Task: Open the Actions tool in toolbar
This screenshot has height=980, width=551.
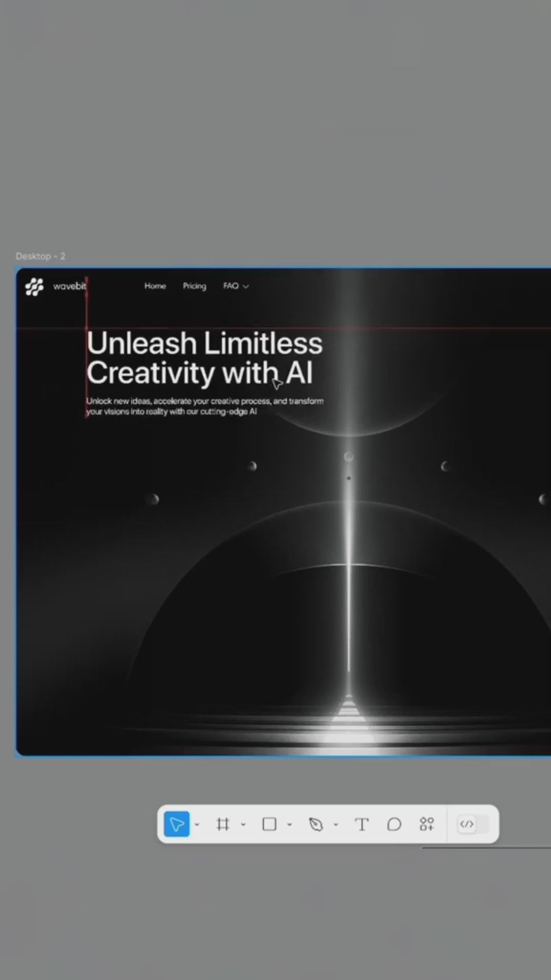Action: tap(427, 824)
